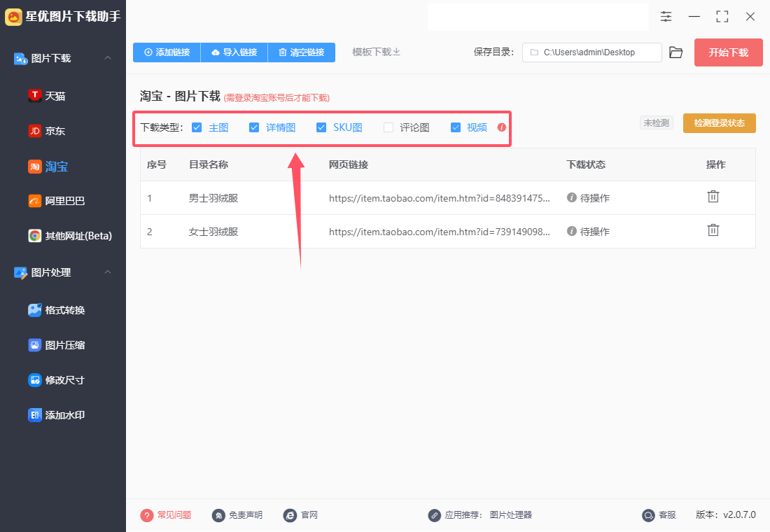Uncheck the 主图 checkbox

[197, 127]
